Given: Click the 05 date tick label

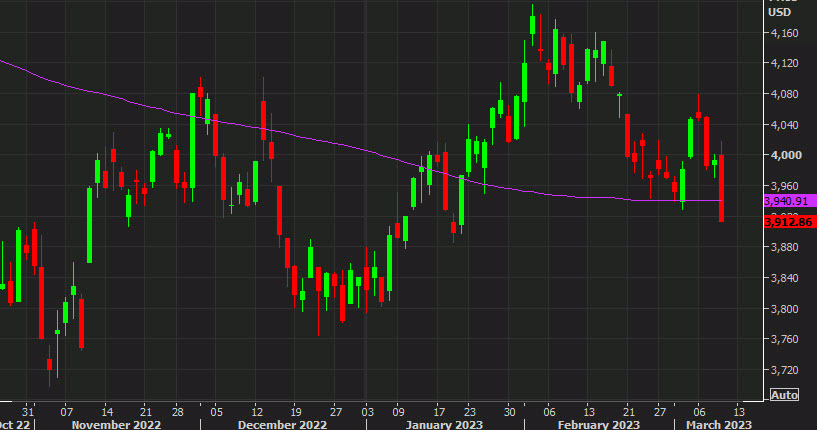Looking at the screenshot, I should (x=216, y=412).
